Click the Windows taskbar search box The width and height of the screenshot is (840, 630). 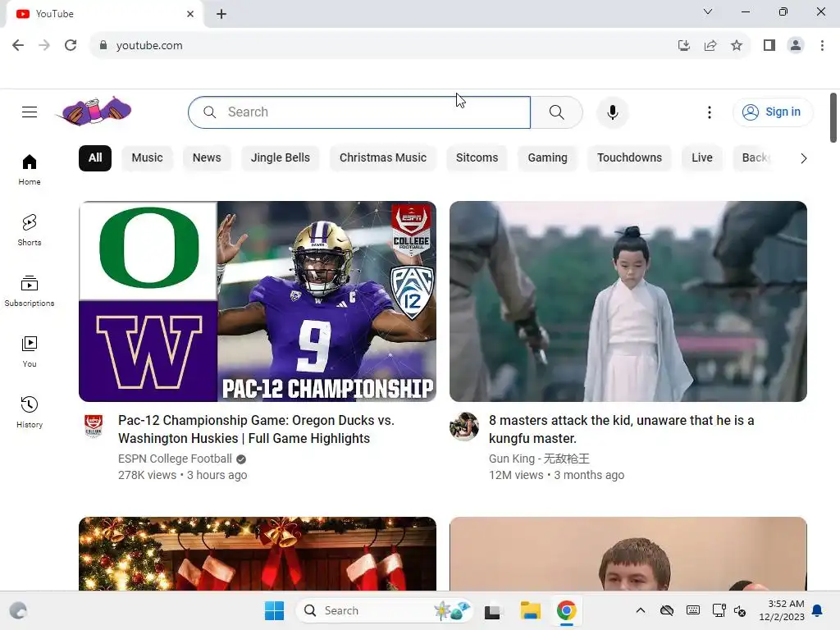pos(384,610)
